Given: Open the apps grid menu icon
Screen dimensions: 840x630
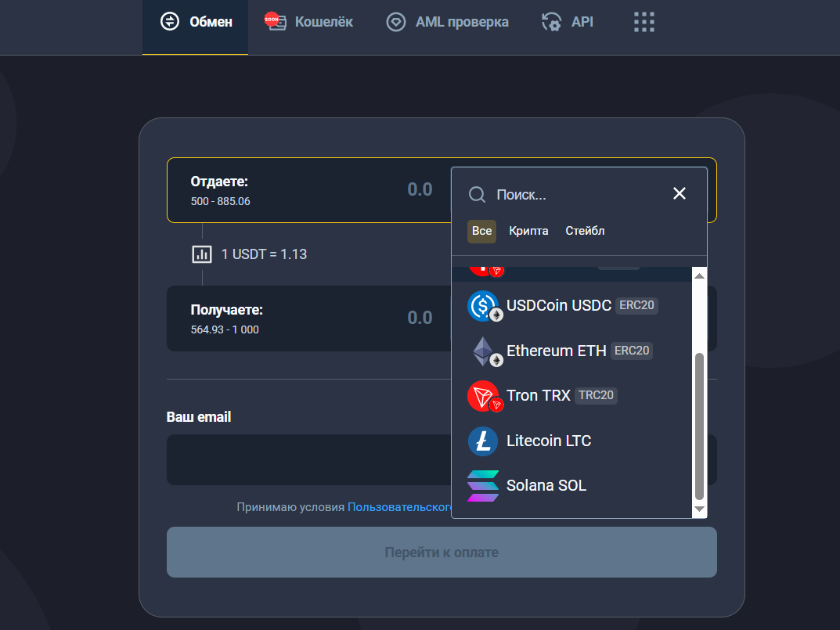Looking at the screenshot, I should [x=644, y=22].
